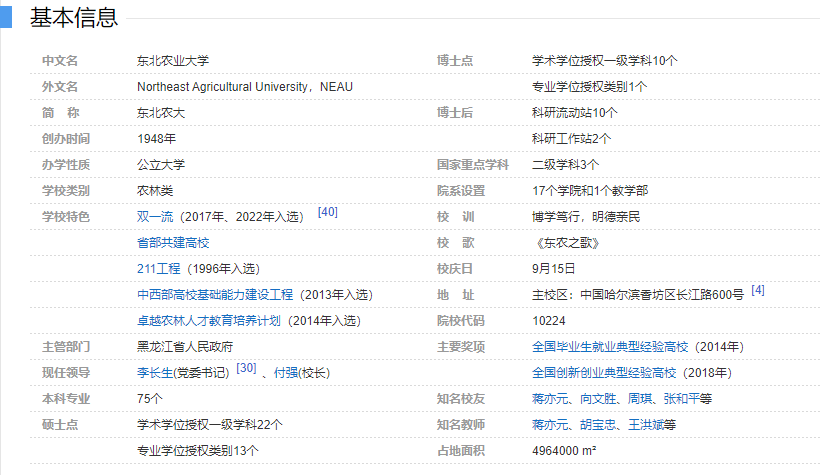Open 中西部高校基础能力建设工程 link
Screen dimensions: 829x475
pos(215,295)
